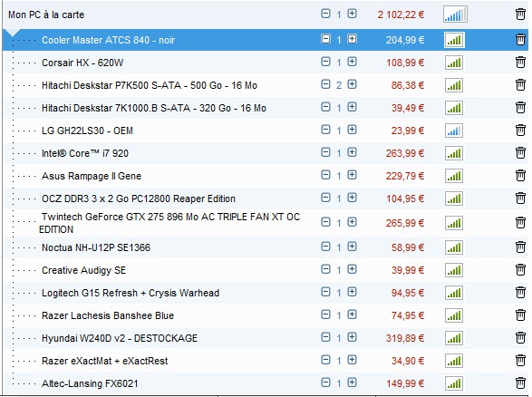Open Asus Rampage II Gene product name
532x397 pixels.
point(92,176)
